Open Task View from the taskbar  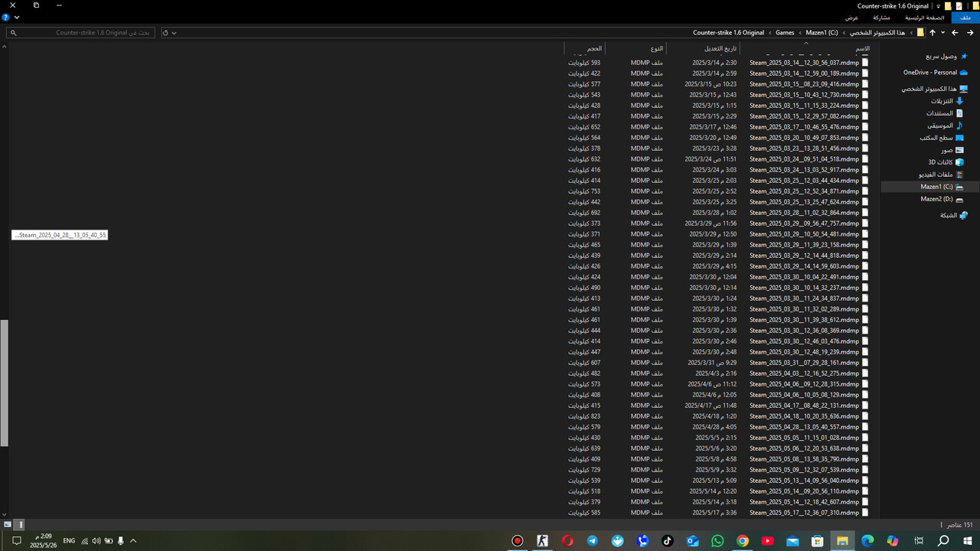point(919,540)
